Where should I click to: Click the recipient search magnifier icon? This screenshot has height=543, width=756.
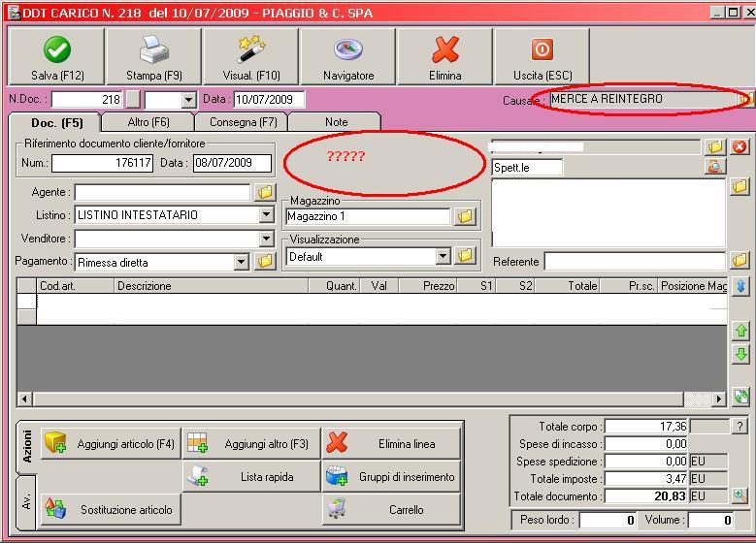(x=715, y=167)
